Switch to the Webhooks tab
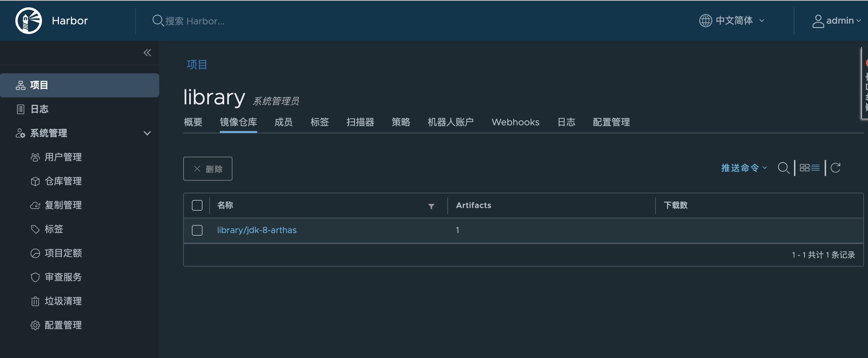This screenshot has height=358, width=868. tap(515, 122)
